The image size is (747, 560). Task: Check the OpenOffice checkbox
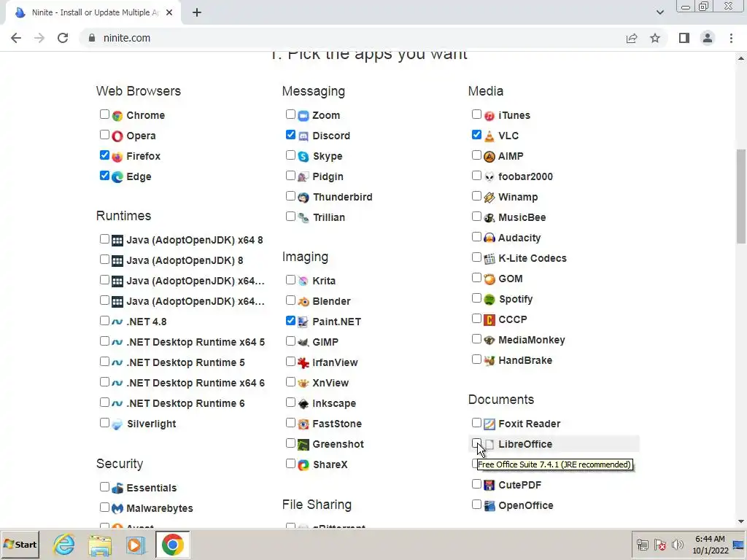click(x=476, y=505)
